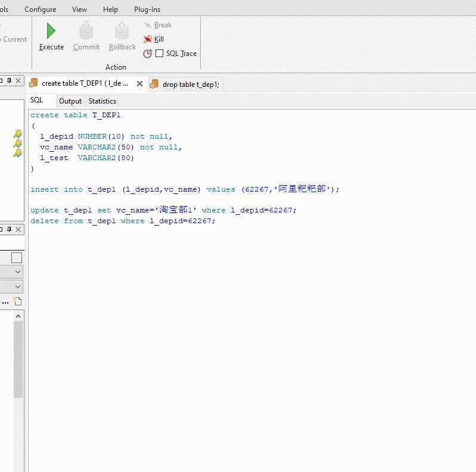The width and height of the screenshot is (476, 472).
Task: Click 'l_test' column name
Action: (54, 158)
